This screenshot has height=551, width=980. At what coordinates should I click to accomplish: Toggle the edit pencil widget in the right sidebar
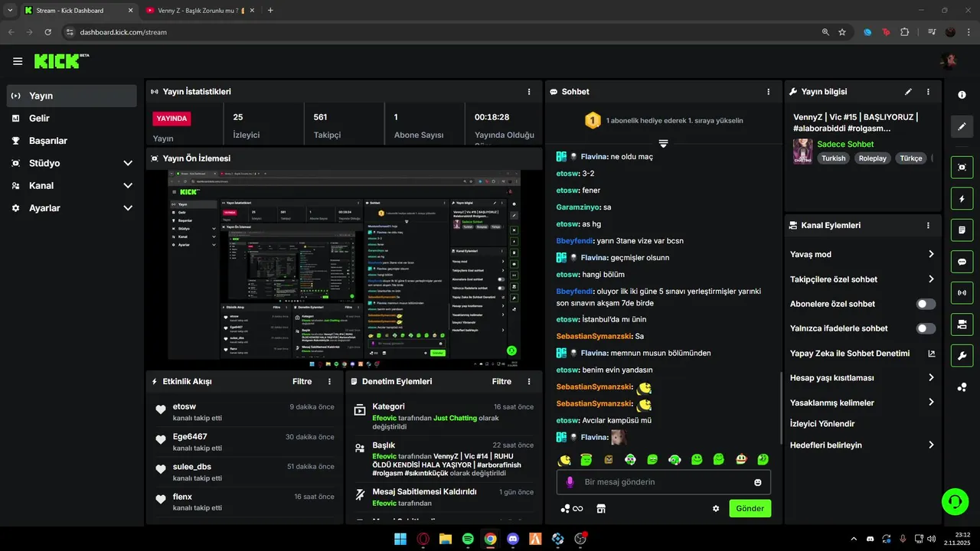962,126
